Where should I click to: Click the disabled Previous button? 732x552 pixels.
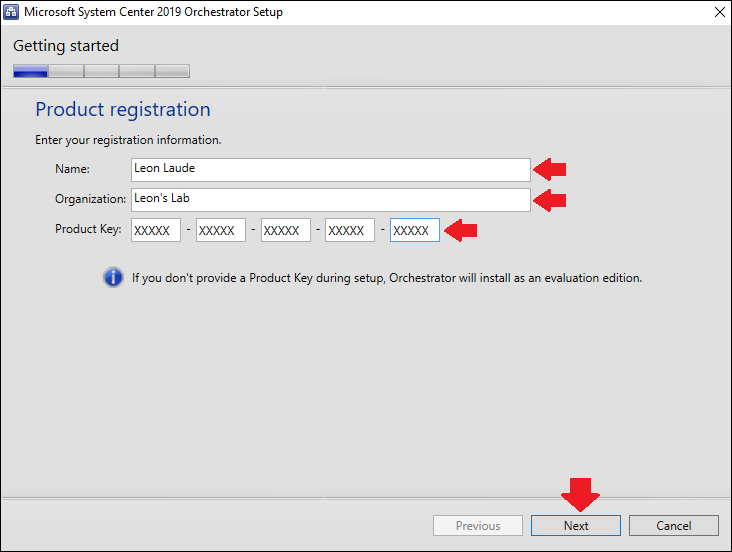(478, 525)
